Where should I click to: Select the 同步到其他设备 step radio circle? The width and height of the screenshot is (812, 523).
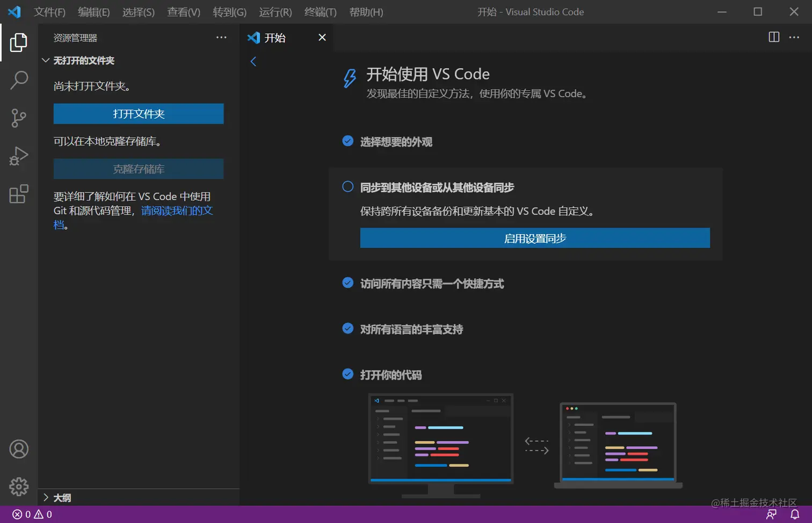(347, 186)
